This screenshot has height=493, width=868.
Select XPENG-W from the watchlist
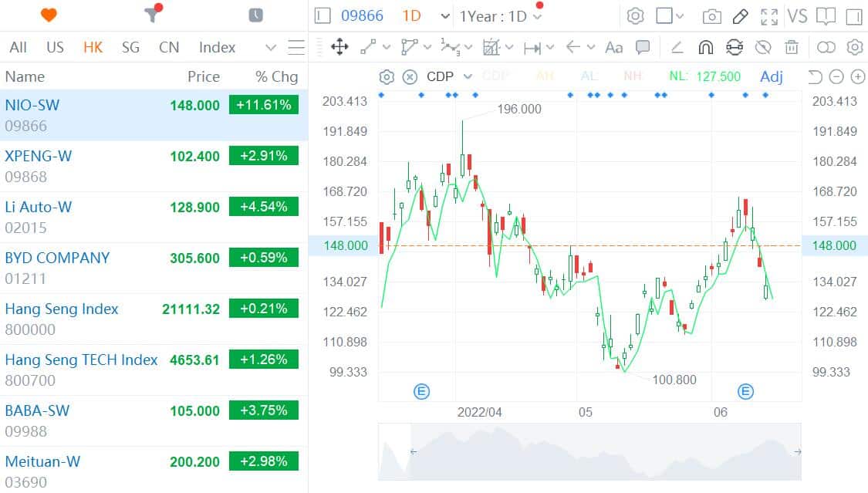(x=77, y=165)
